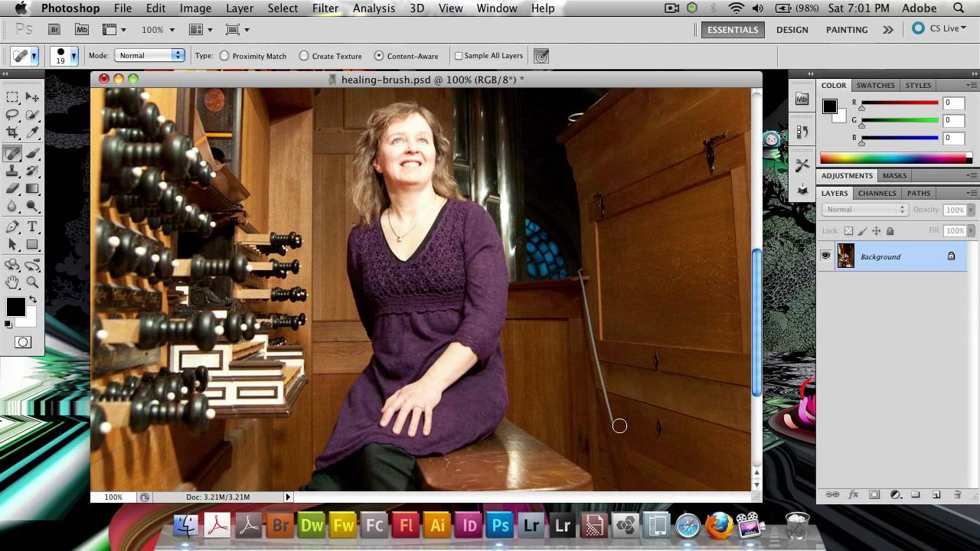Image resolution: width=980 pixels, height=551 pixels.
Task: Open the healing Mode dropdown
Action: click(x=149, y=55)
